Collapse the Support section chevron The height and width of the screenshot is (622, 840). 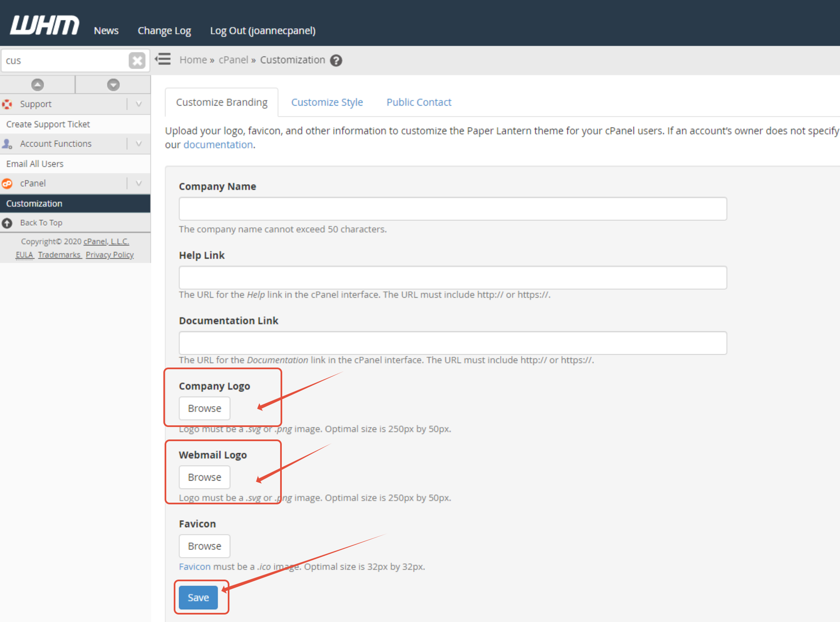click(139, 104)
